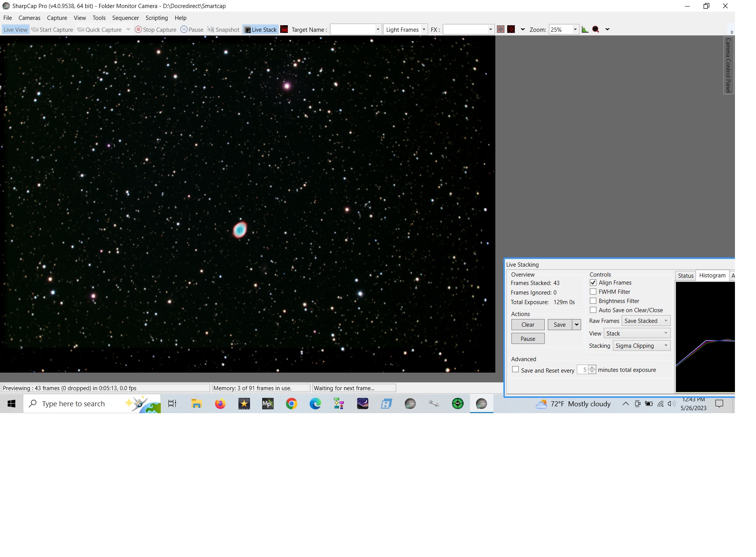The height and width of the screenshot is (557, 756).
Task: Toggle the Live View toolbar button
Action: (x=15, y=29)
